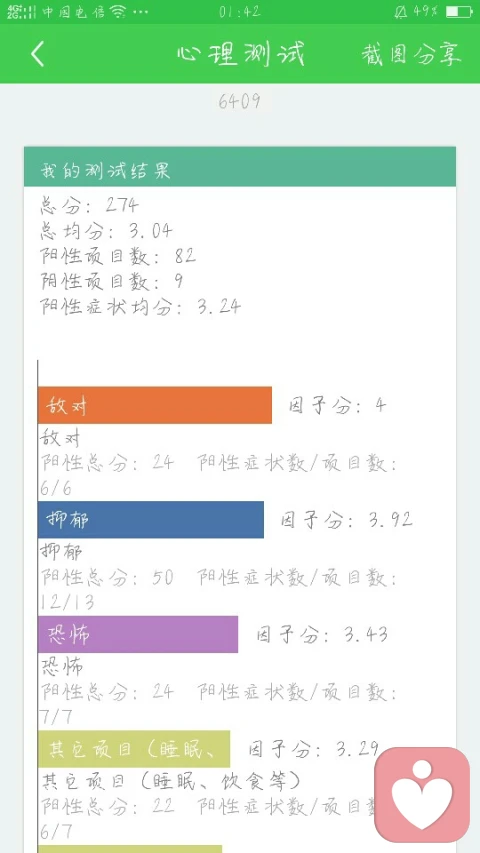Select the blue 抑郁 factor bar
The height and width of the screenshot is (853, 480).
tap(151, 520)
